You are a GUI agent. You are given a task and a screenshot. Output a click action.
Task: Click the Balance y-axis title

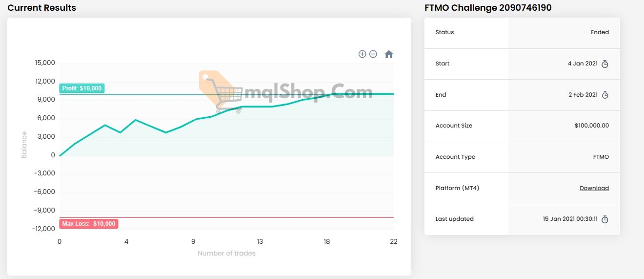click(x=24, y=145)
